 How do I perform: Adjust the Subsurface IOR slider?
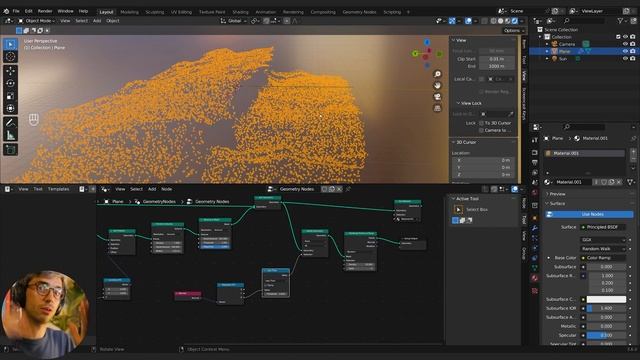click(x=606, y=308)
